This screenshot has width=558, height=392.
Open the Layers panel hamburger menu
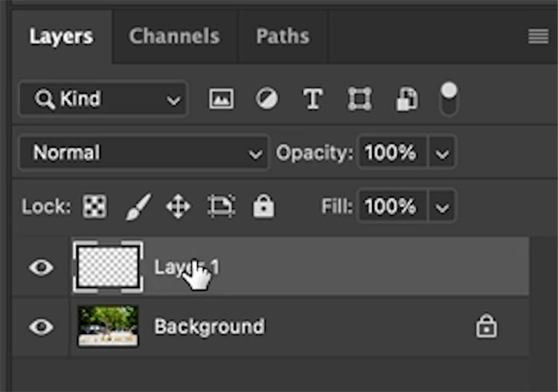coord(538,36)
